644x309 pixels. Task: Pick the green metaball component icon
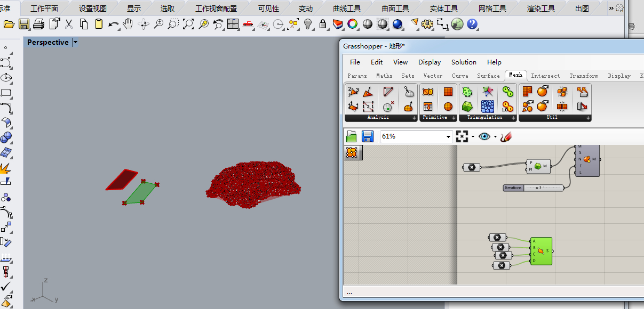click(x=507, y=92)
